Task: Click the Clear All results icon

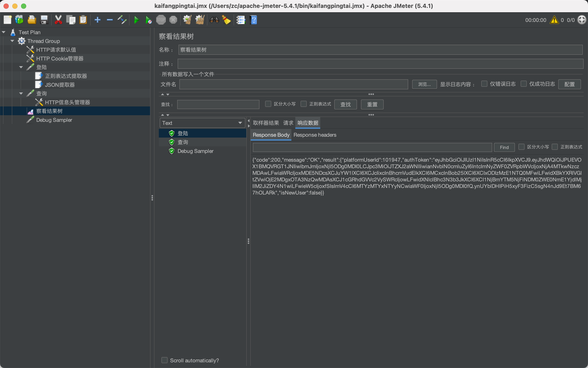Action: pos(200,20)
